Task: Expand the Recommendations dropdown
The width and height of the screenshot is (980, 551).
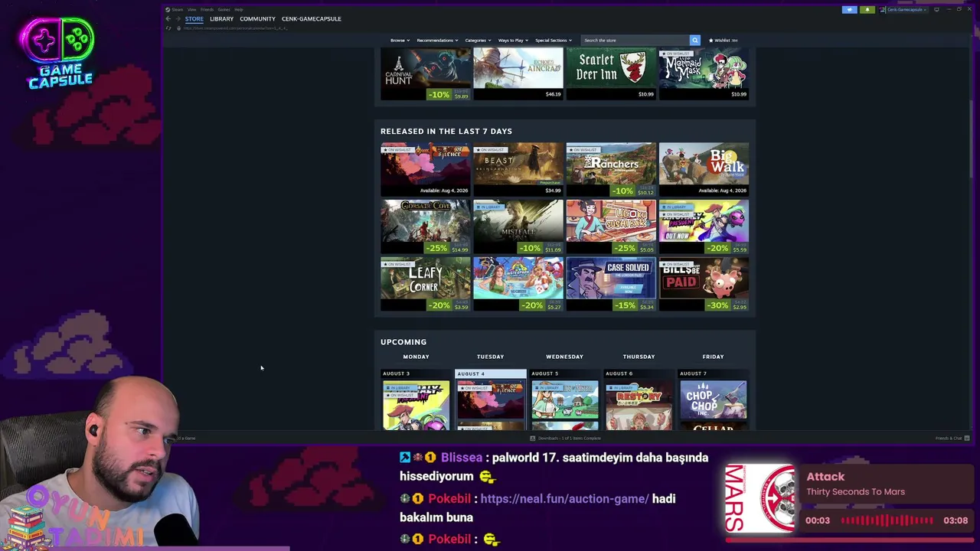Action: (x=437, y=40)
